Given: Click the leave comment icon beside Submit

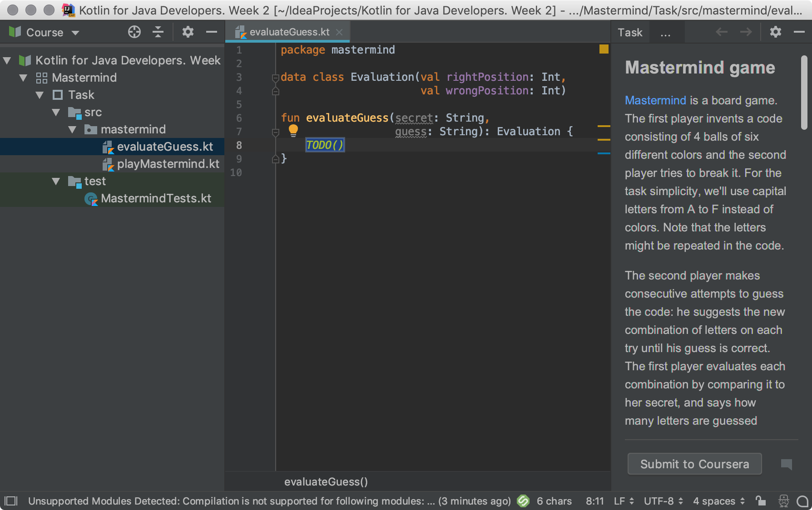Looking at the screenshot, I should 787,464.
